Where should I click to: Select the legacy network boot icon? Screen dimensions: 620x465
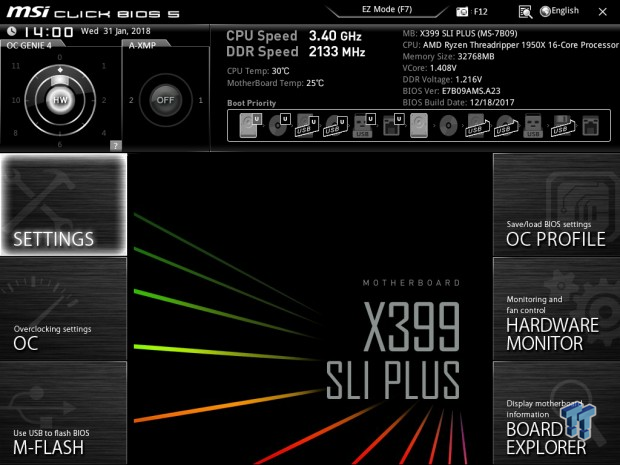591,125
